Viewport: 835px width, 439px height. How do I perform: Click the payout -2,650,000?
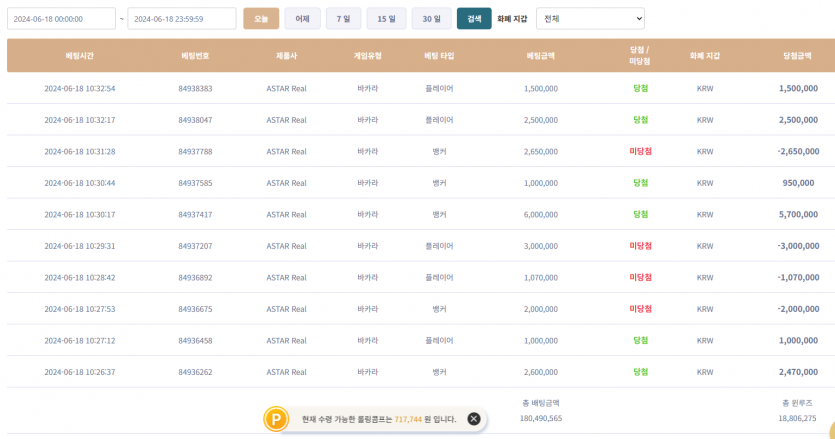(x=798, y=151)
